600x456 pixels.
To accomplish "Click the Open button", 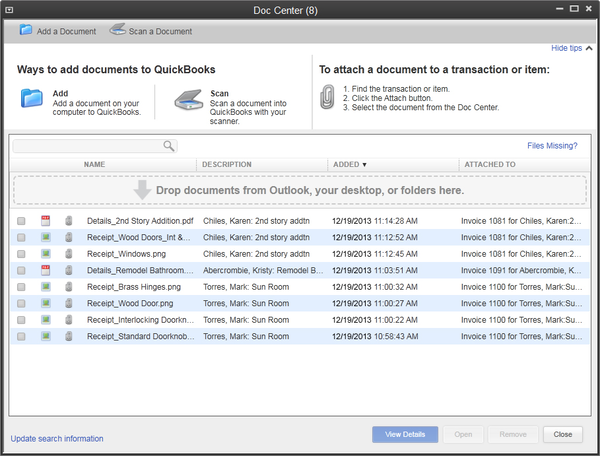I will [463, 434].
